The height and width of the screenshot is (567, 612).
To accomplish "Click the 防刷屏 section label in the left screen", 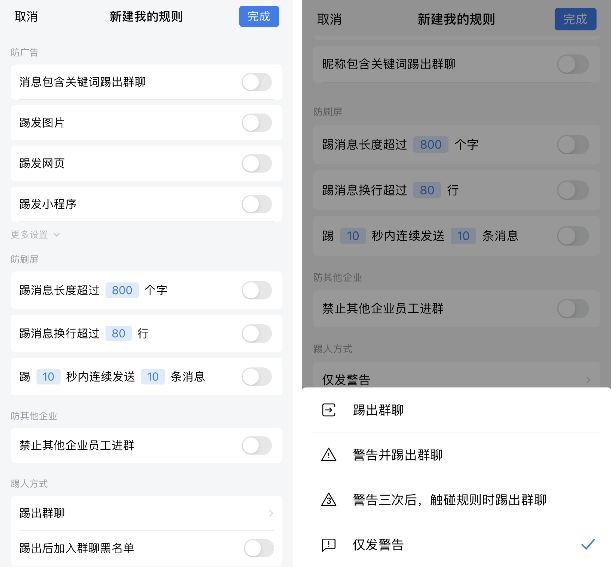I will (24, 259).
